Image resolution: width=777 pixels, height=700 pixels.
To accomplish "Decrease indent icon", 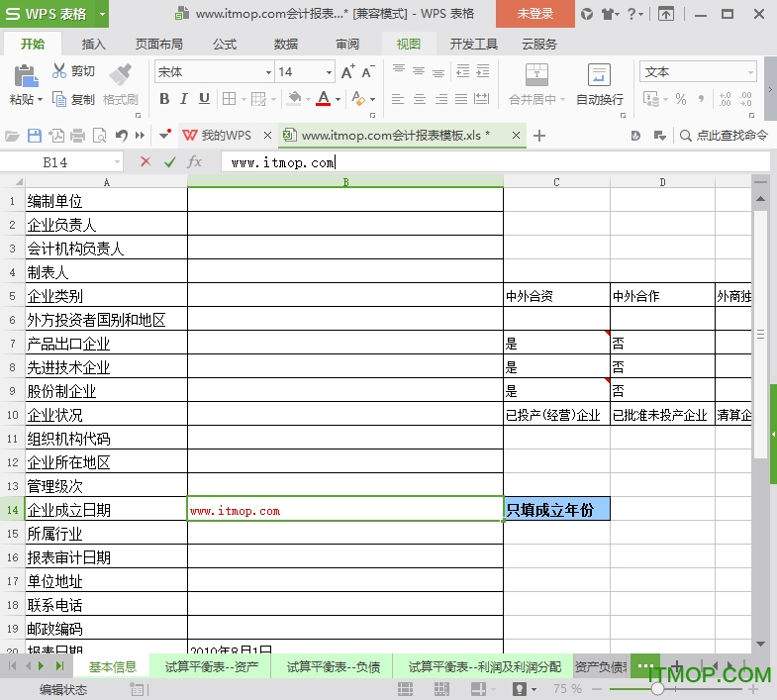I will [x=463, y=71].
